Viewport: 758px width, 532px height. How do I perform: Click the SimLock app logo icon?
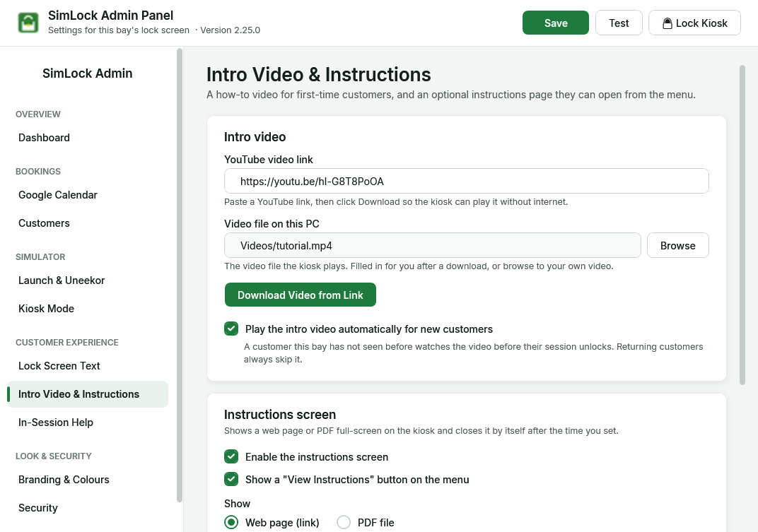pos(28,23)
